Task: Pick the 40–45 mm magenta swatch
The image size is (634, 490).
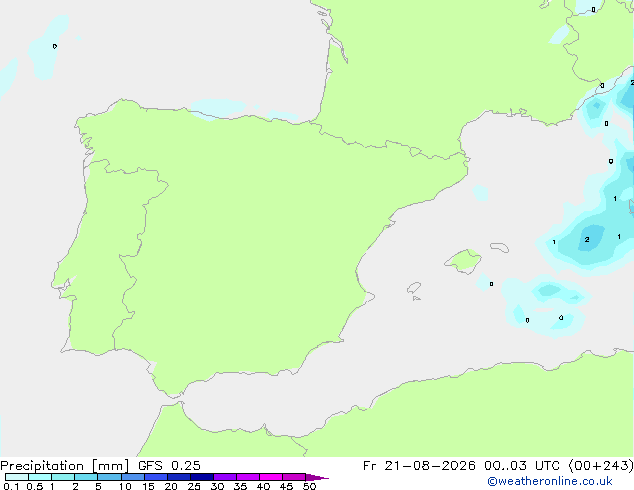Action: click(x=271, y=477)
